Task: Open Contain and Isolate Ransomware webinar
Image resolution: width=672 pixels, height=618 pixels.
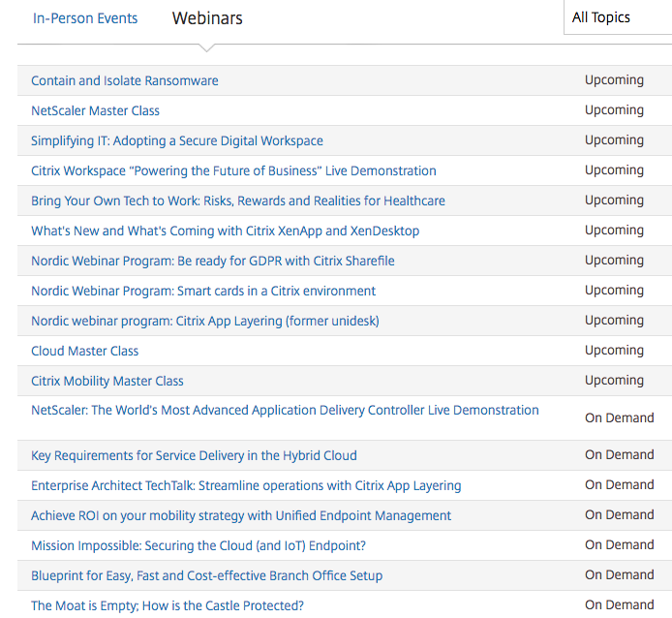Action: (x=125, y=80)
